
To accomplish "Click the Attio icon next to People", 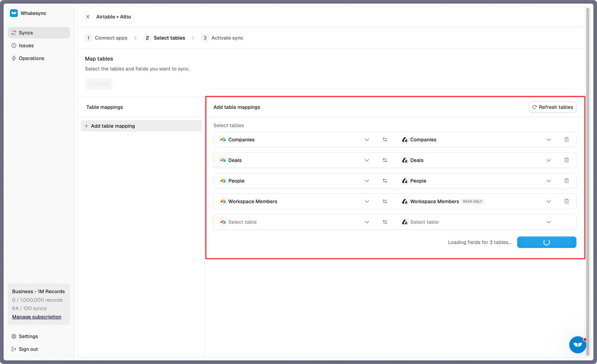I will (405, 181).
